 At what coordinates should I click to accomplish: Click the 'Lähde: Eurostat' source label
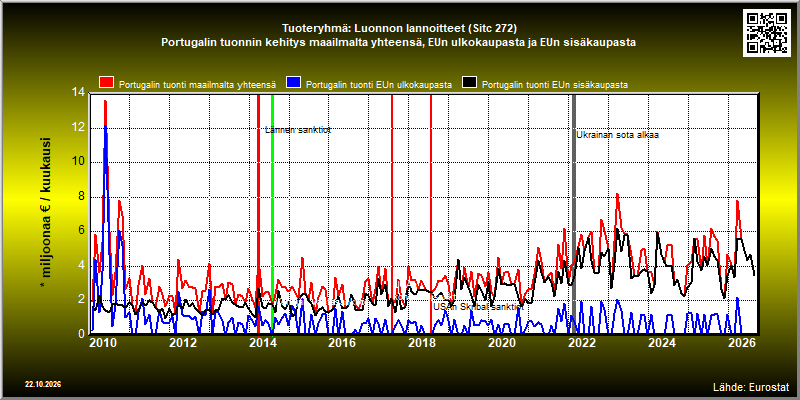[x=751, y=386]
